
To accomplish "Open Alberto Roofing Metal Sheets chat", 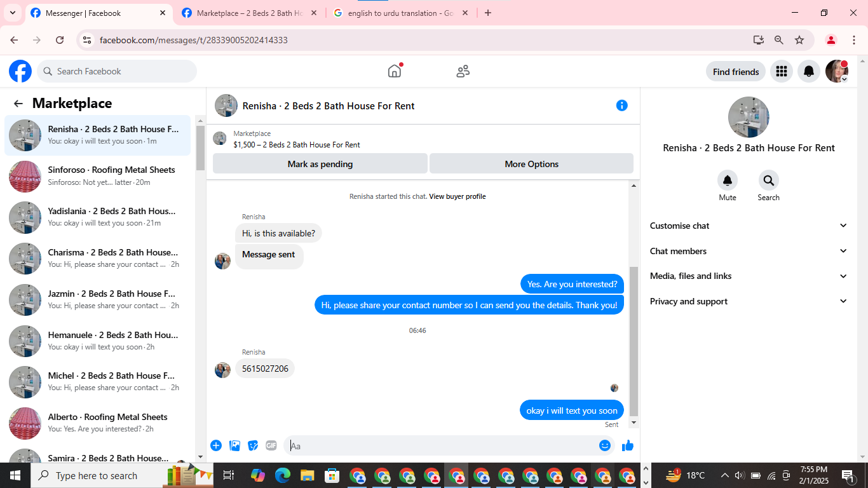I will pos(98,423).
